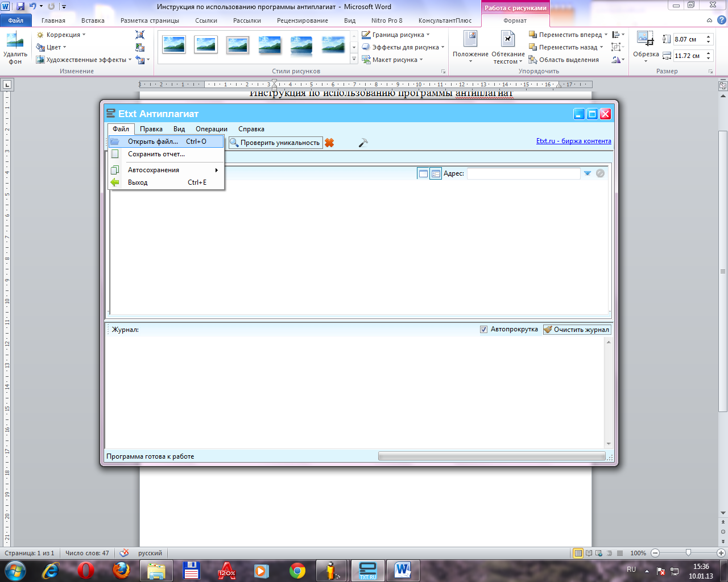Click Очистить журнал button

coord(577,329)
